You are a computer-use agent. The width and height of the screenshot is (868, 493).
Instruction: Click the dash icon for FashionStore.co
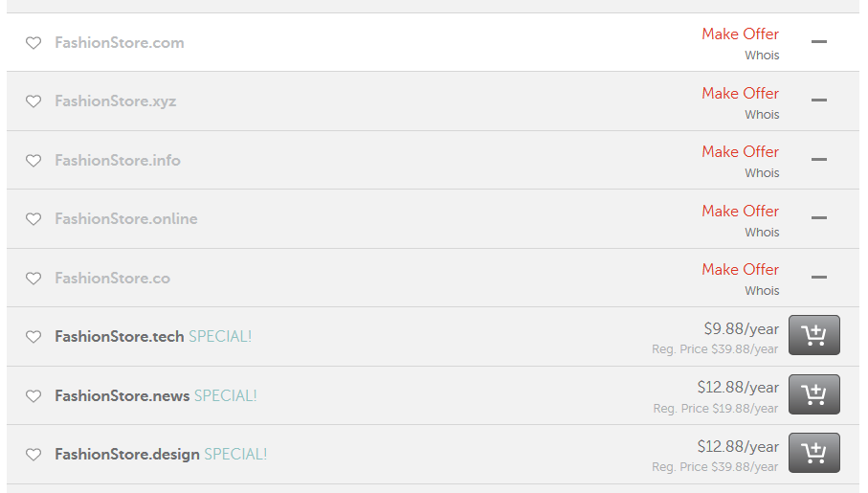[x=819, y=277]
